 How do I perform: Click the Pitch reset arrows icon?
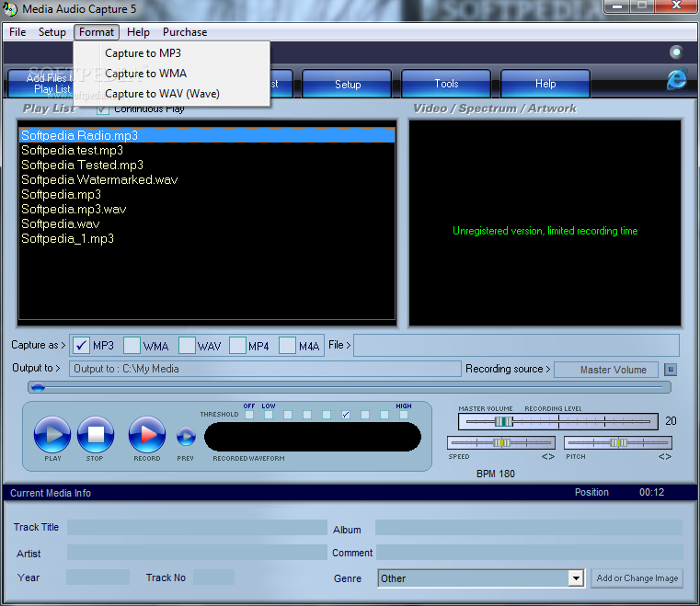(665, 456)
